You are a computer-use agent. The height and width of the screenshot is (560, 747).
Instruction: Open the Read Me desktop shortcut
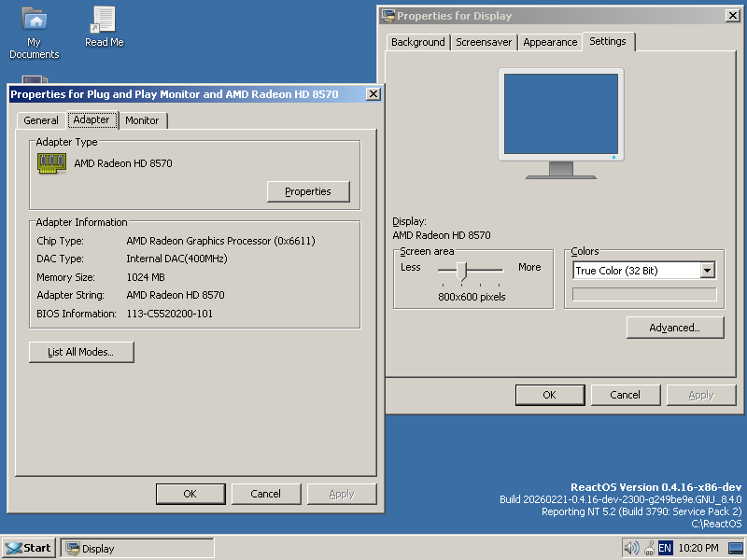tap(104, 27)
